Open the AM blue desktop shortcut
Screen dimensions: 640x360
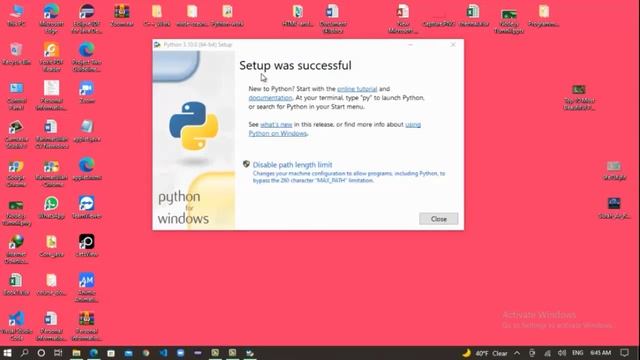[87, 288]
